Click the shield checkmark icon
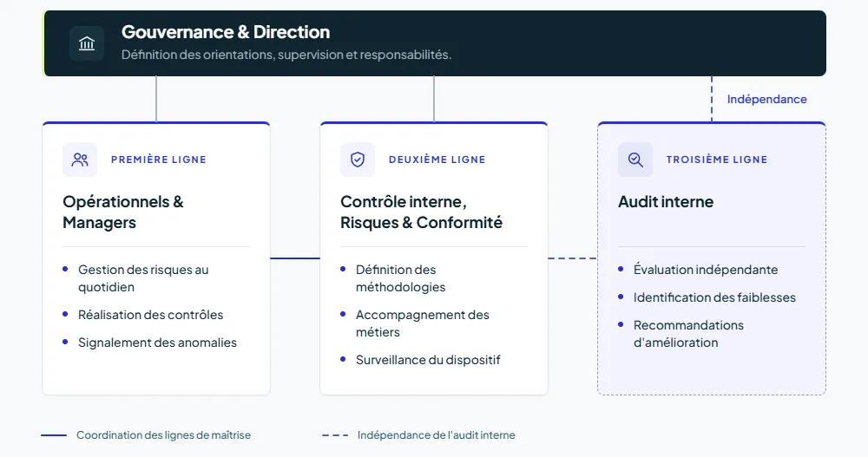Screen dimensions: 868x457 (x=358, y=160)
